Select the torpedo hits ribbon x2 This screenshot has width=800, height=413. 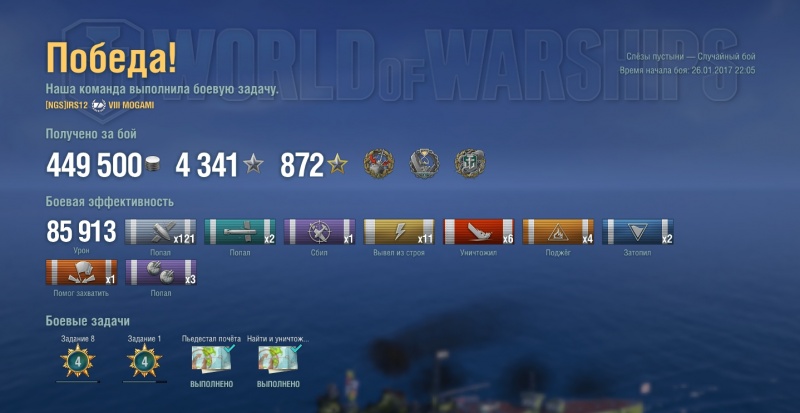pos(240,232)
